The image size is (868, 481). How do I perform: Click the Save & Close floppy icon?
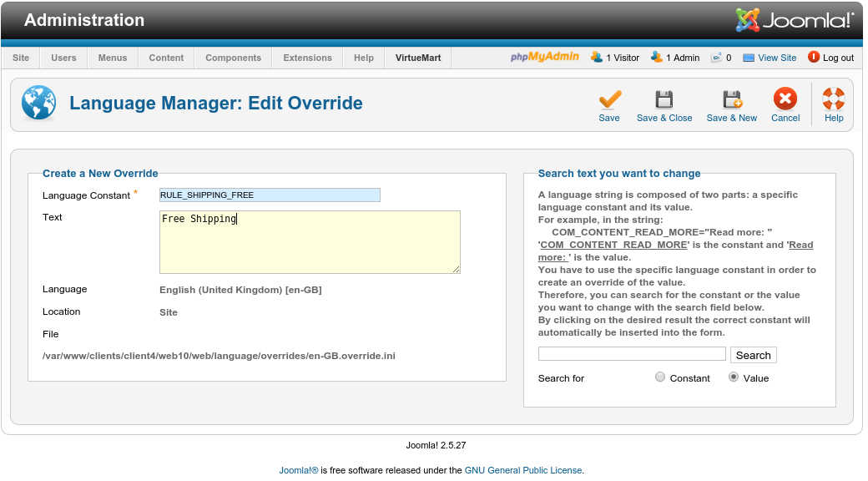click(664, 100)
